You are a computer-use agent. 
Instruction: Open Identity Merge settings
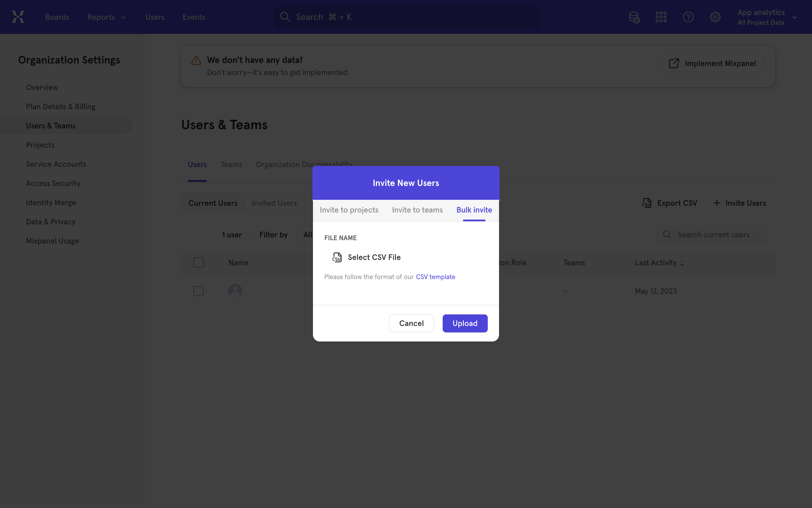[51, 203]
